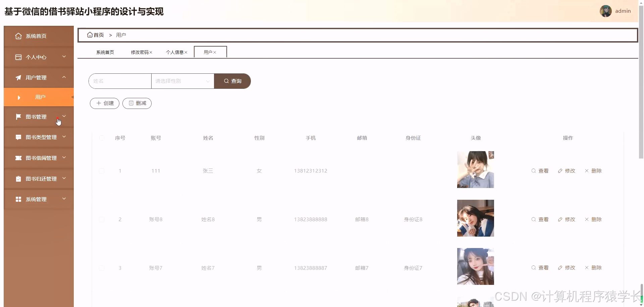This screenshot has width=644, height=307.
Task: Collapse 用户管理 menu chevron
Action: [x=64, y=77]
